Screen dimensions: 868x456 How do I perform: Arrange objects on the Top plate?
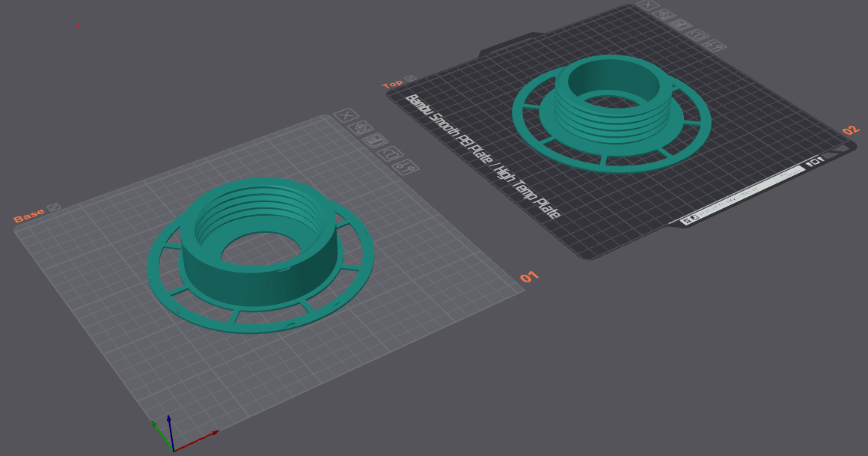point(680,25)
